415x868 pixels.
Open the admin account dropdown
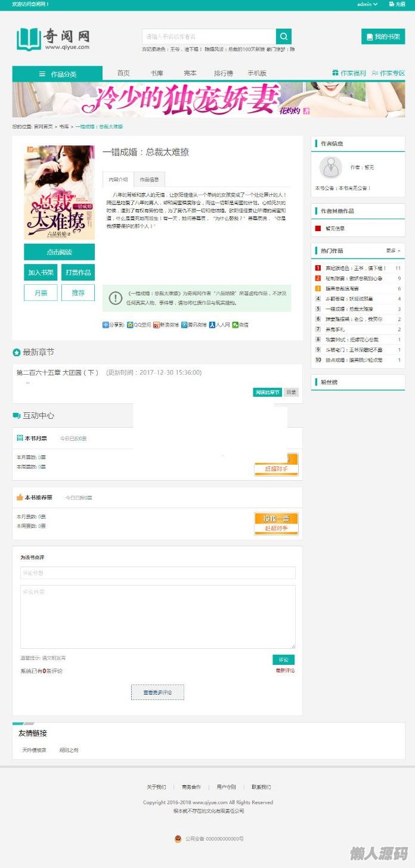(367, 4)
